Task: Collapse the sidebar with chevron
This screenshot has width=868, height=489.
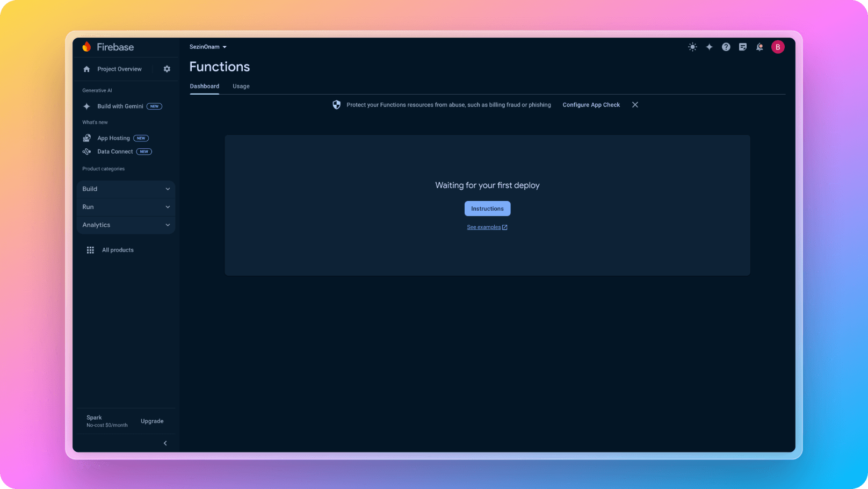Action: click(165, 443)
